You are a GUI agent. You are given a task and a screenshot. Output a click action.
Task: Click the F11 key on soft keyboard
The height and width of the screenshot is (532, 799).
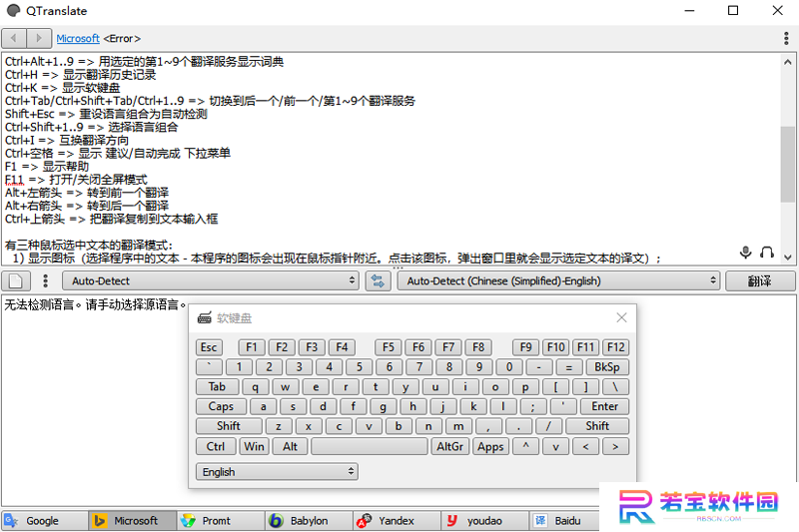585,347
